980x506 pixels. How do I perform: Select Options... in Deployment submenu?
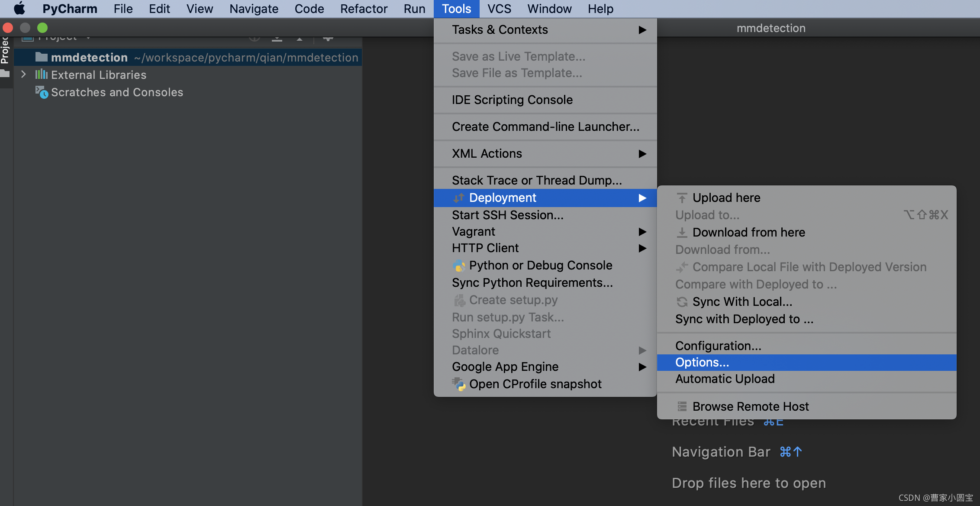702,363
